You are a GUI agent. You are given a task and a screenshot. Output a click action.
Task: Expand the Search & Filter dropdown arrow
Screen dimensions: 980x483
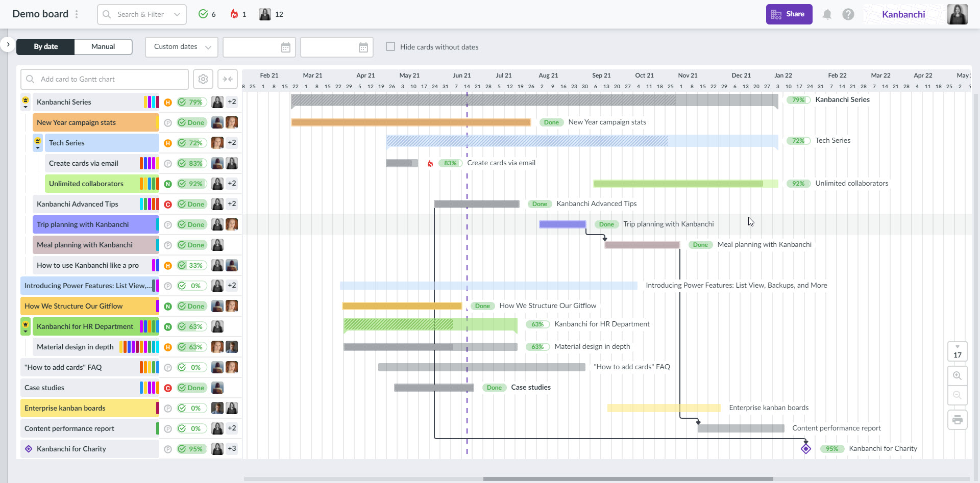point(177,14)
